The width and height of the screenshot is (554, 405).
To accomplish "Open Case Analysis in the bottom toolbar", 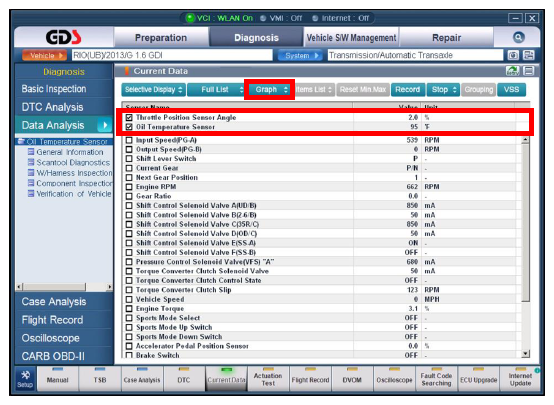I will coord(142,379).
